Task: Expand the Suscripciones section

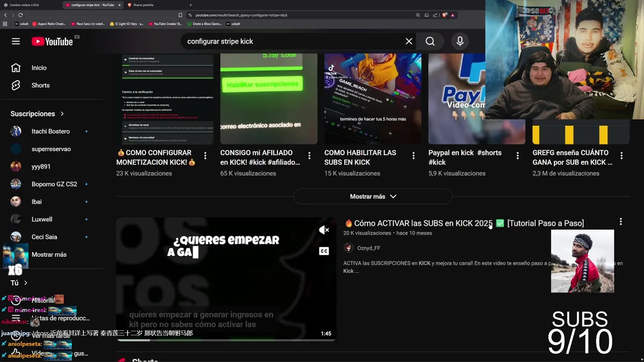Action: point(38,114)
